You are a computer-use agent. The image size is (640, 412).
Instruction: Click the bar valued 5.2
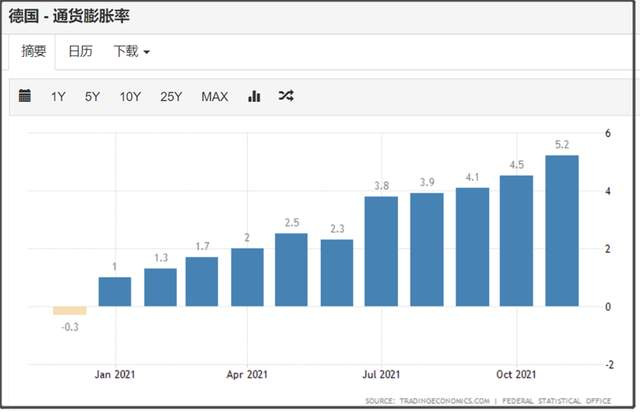[x=562, y=231]
